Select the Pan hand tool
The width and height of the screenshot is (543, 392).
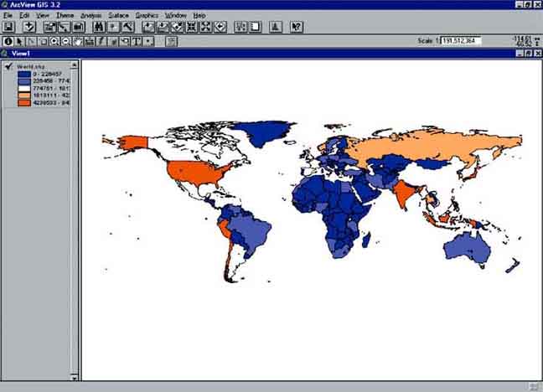(78, 41)
